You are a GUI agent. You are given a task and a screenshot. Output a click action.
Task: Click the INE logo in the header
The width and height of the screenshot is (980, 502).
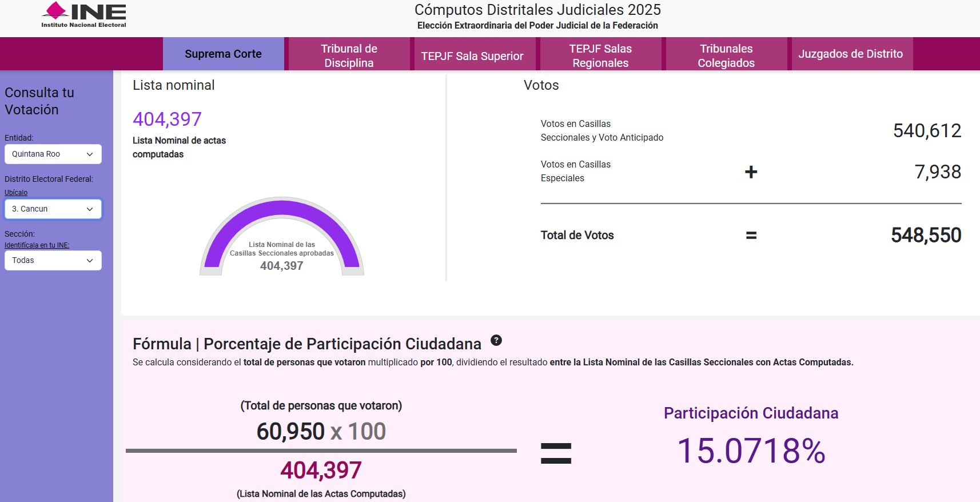83,15
